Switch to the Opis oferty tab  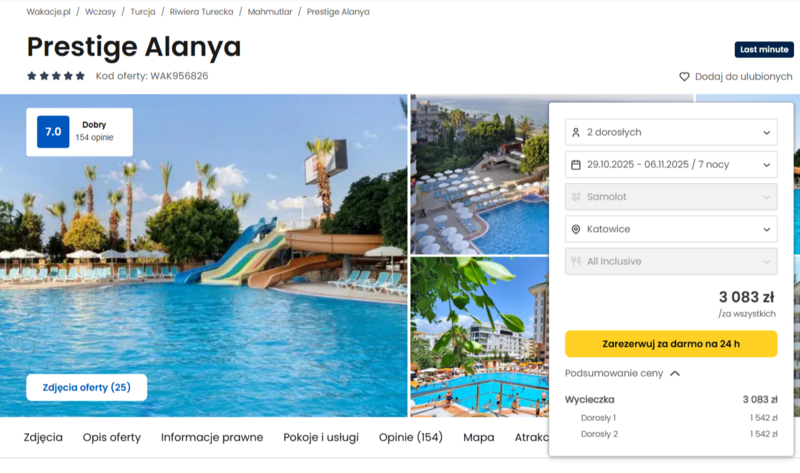click(112, 437)
